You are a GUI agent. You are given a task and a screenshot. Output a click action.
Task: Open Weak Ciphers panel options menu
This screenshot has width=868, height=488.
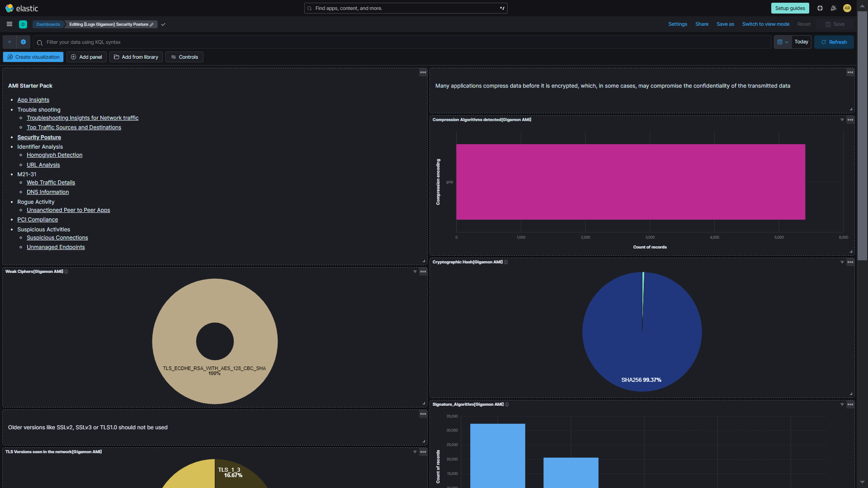pyautogui.click(x=423, y=272)
